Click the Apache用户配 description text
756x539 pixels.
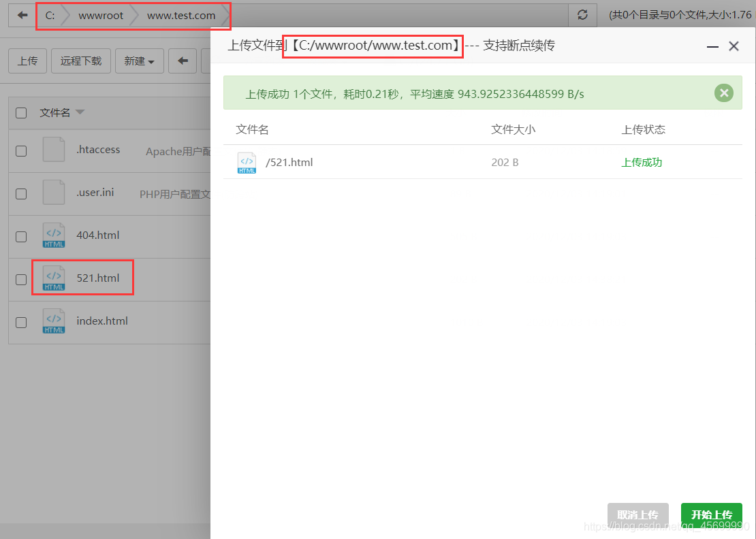coord(178,152)
